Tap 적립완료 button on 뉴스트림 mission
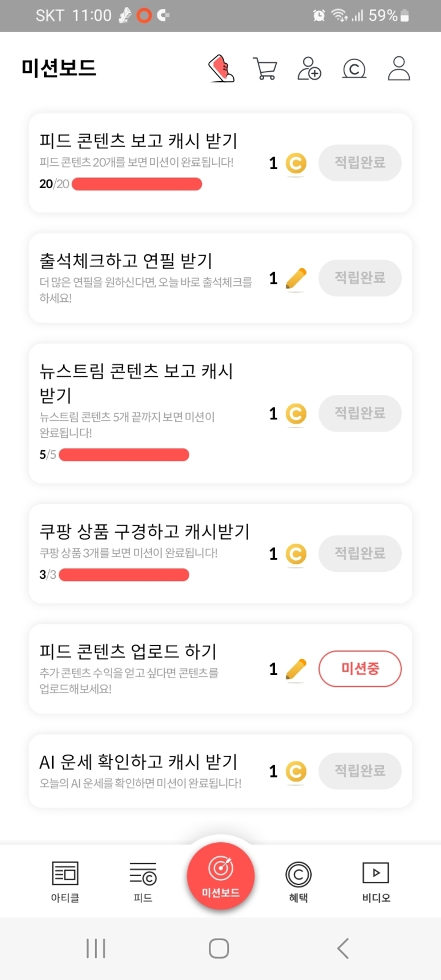Image resolution: width=441 pixels, height=980 pixels. (x=360, y=413)
